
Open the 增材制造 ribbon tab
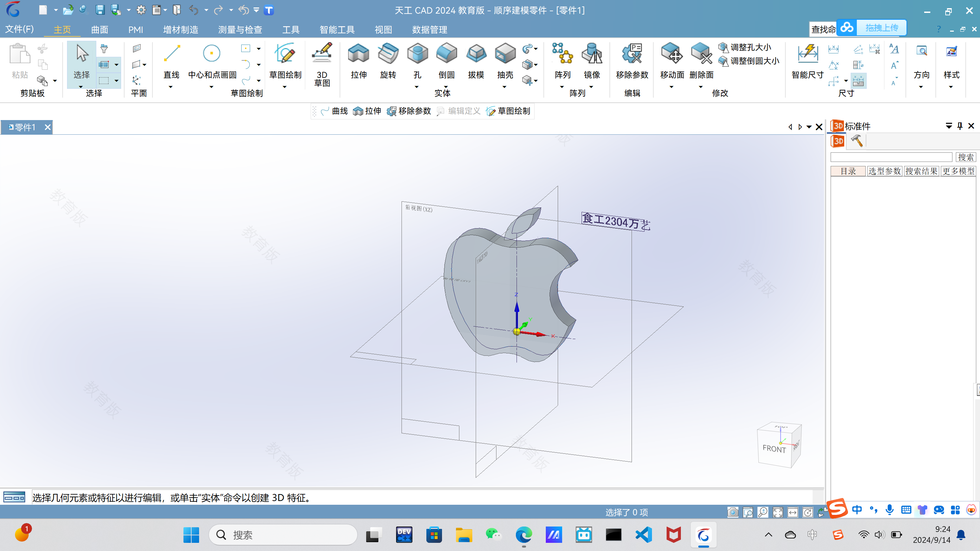(181, 29)
